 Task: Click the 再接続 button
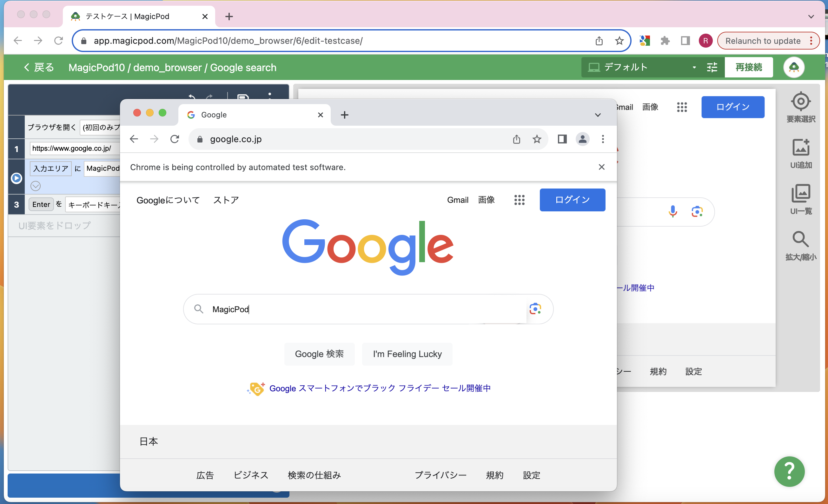point(749,67)
